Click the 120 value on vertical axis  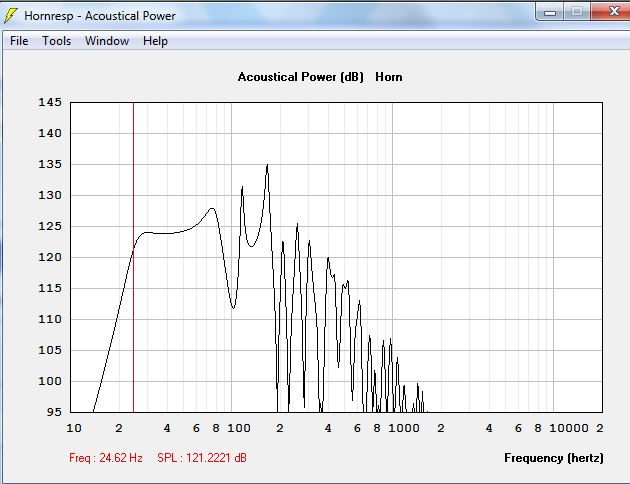(x=50, y=257)
